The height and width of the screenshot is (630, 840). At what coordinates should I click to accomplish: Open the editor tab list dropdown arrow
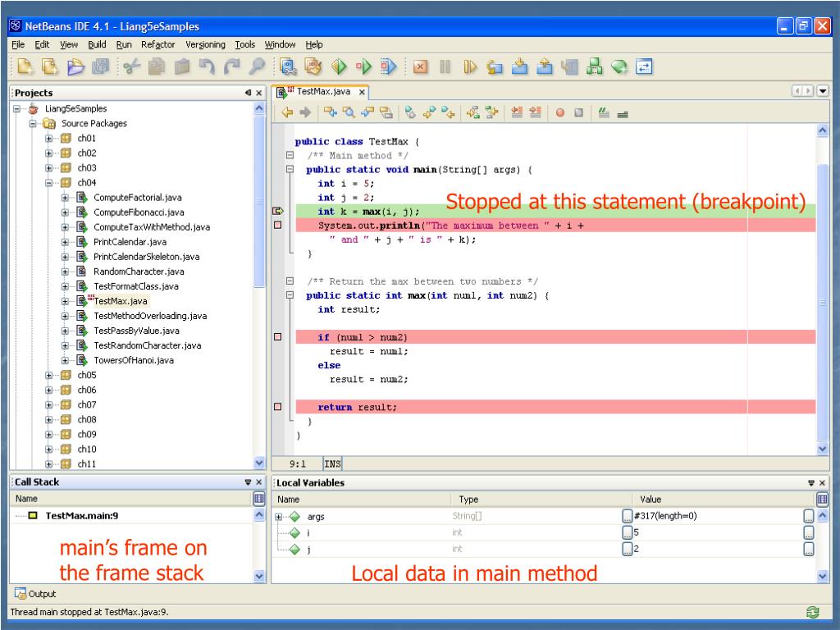[x=822, y=91]
